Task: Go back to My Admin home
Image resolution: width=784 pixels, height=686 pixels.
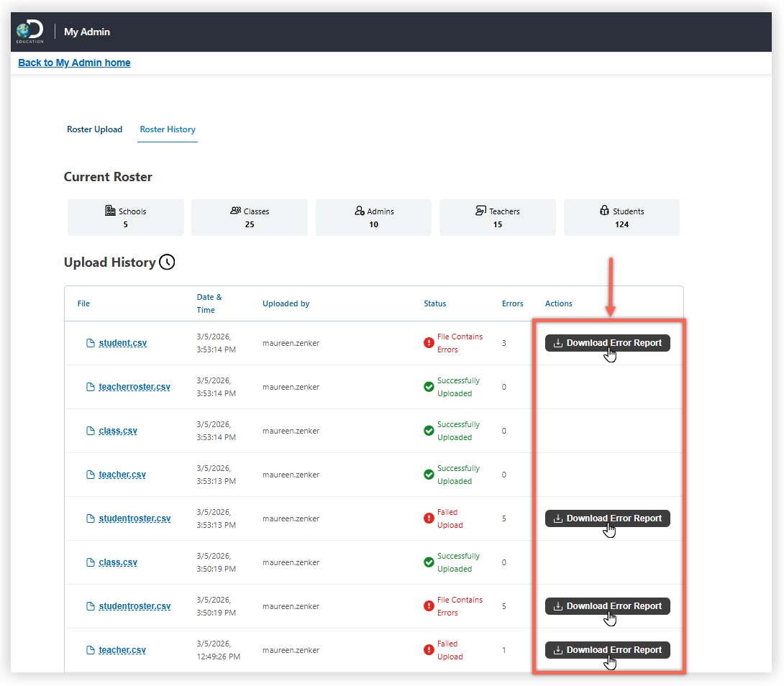Action: click(x=74, y=63)
